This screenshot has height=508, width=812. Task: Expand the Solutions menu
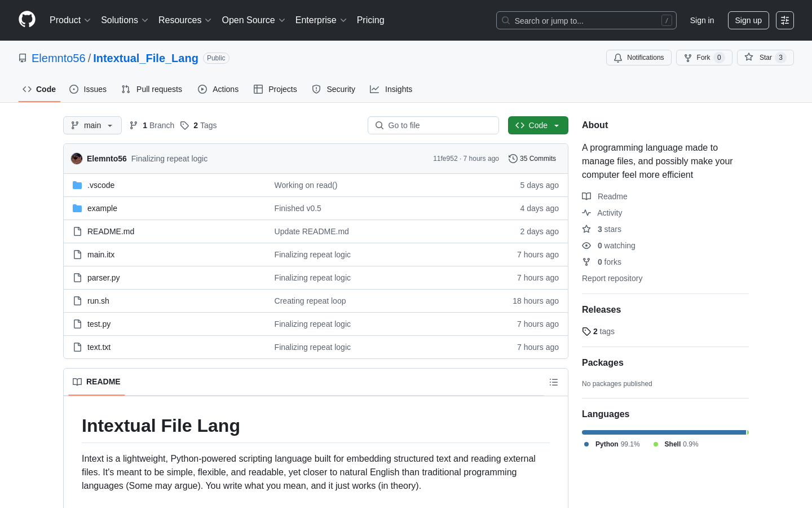125,20
